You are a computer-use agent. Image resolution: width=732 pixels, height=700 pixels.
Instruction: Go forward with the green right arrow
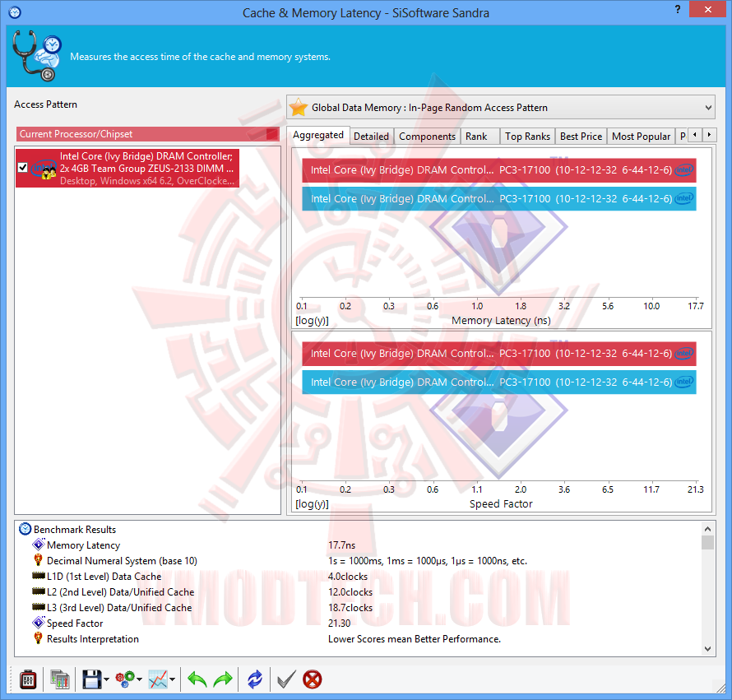tap(223, 679)
